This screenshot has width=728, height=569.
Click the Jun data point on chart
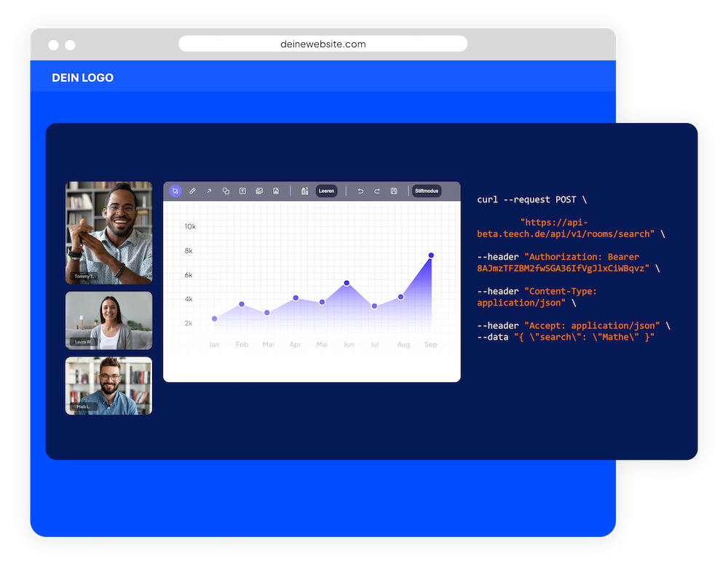click(347, 283)
